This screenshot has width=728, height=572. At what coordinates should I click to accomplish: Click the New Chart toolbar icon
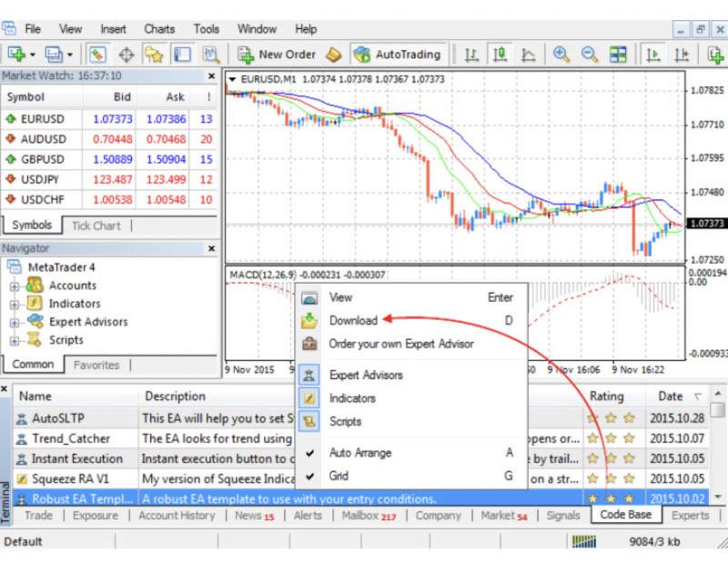(x=16, y=55)
